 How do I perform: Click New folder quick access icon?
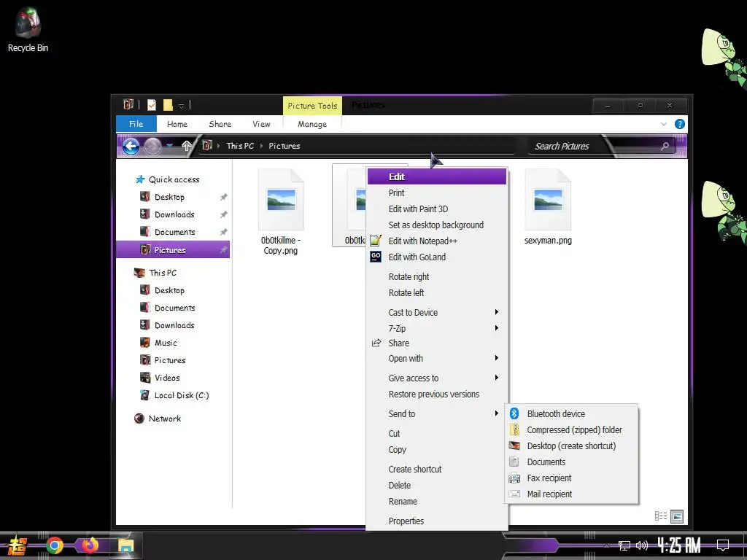(168, 105)
